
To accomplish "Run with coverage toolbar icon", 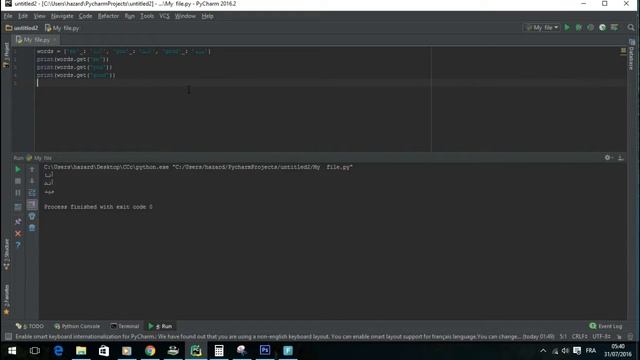I will click(x=591, y=27).
